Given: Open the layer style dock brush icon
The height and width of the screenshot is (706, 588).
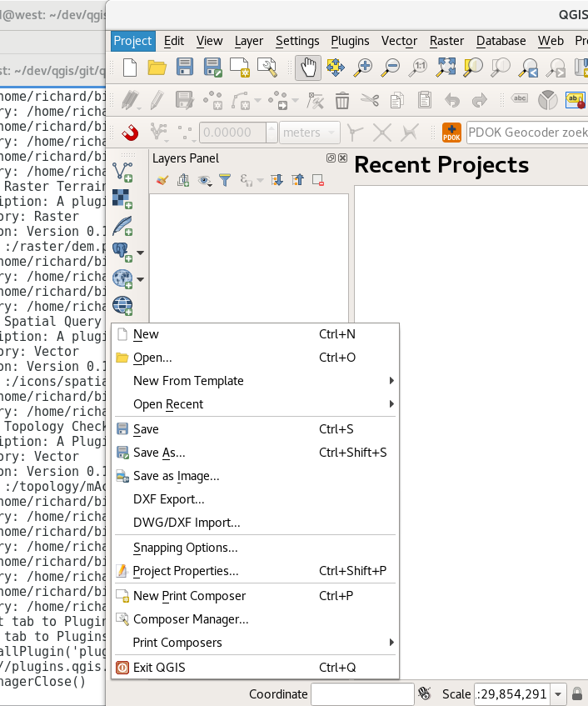Looking at the screenshot, I should (x=162, y=179).
